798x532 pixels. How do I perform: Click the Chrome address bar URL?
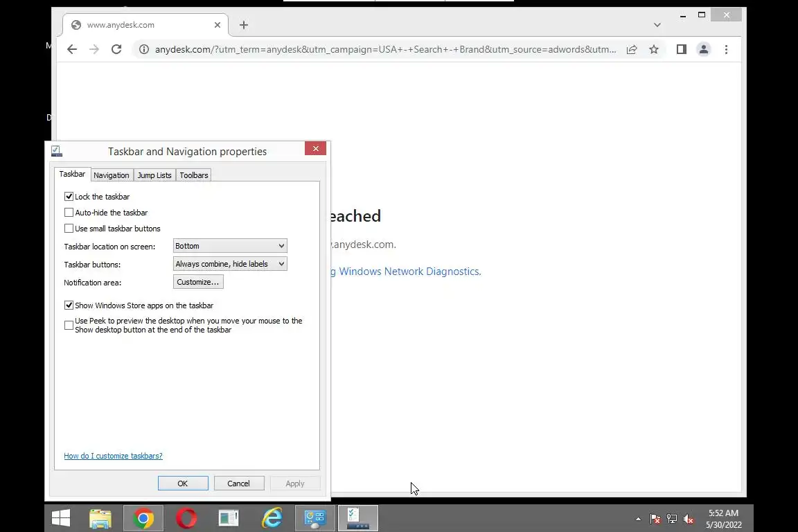[x=385, y=49]
